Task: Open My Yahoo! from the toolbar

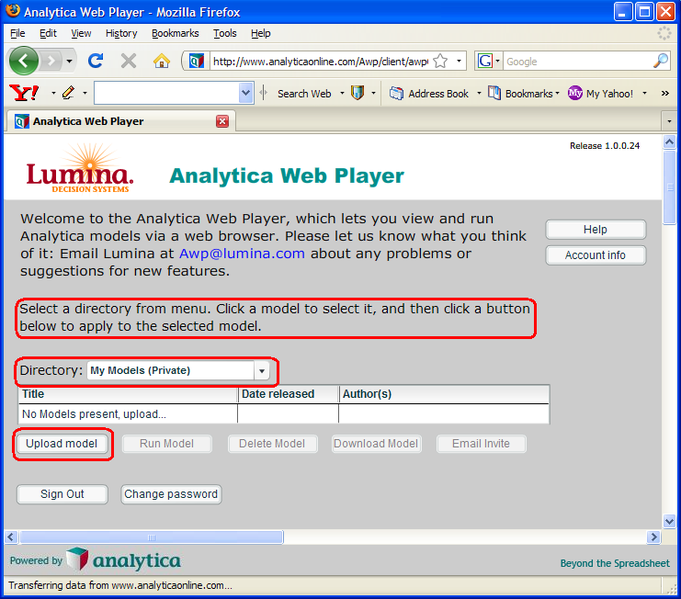Action: pos(601,93)
